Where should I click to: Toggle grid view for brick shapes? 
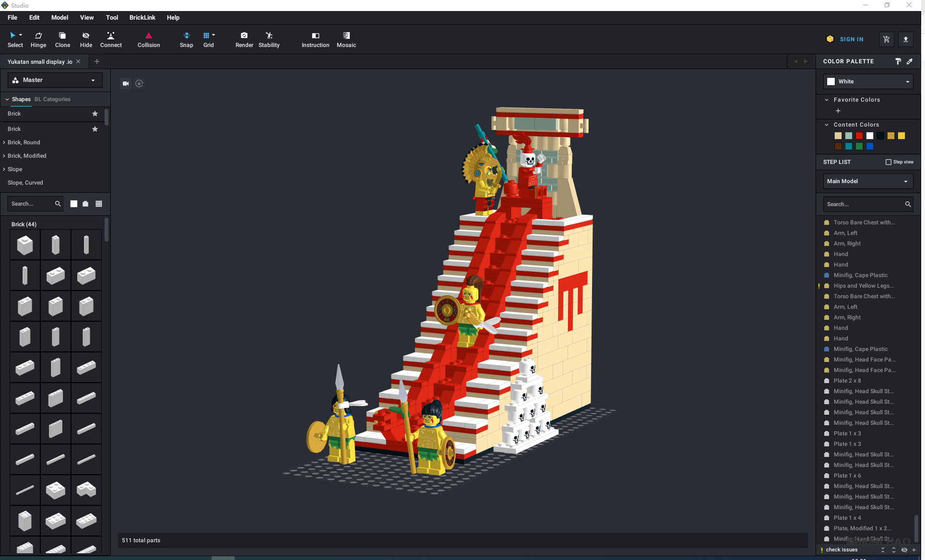99,203
